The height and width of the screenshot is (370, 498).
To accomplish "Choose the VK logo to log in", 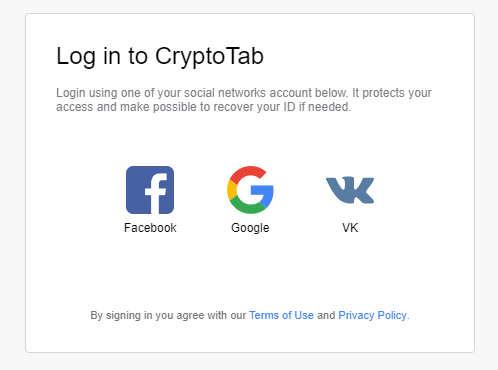I will coord(350,190).
